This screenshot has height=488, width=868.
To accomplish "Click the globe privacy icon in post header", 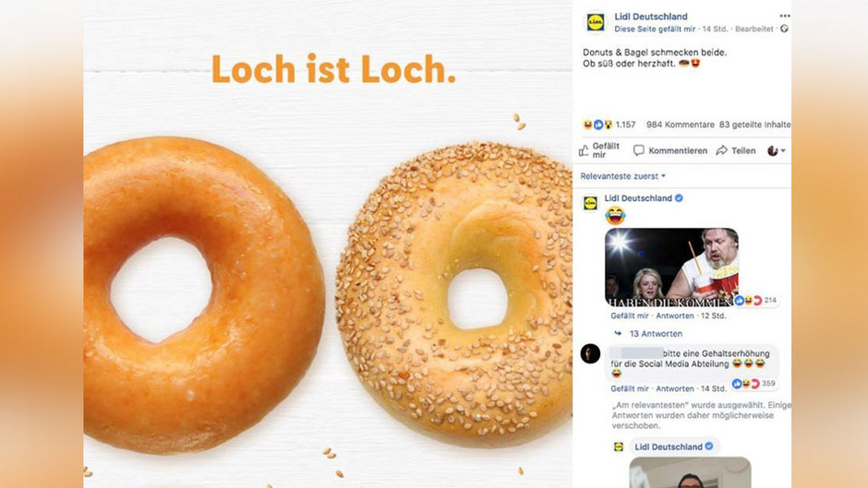I will [x=784, y=29].
